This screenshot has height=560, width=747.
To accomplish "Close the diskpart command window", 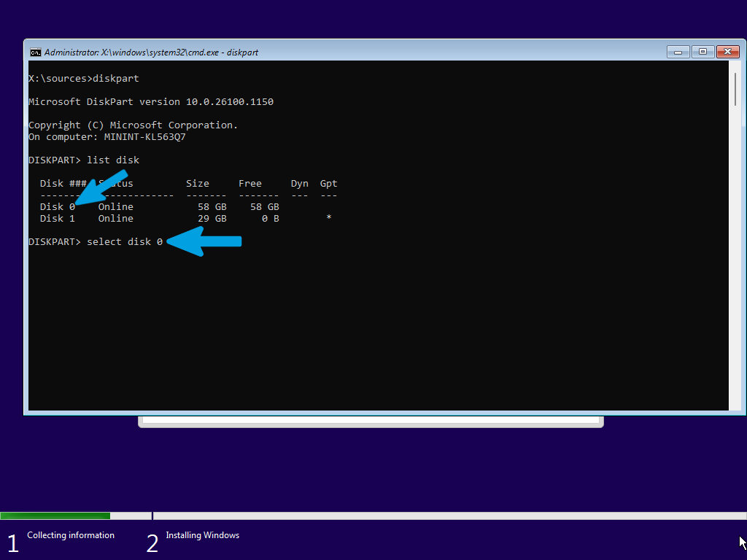I will click(727, 52).
